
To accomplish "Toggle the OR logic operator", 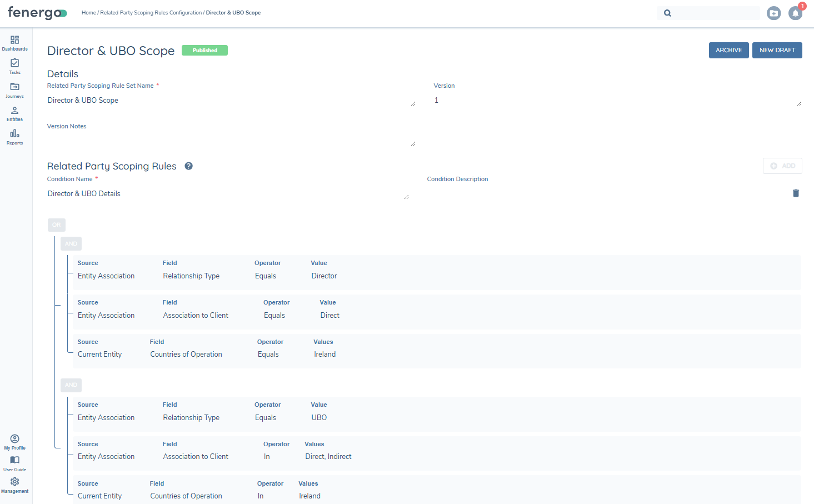I will [x=57, y=225].
